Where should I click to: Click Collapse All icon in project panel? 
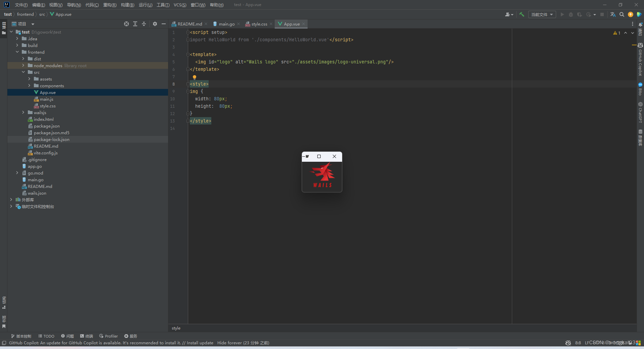tap(144, 24)
